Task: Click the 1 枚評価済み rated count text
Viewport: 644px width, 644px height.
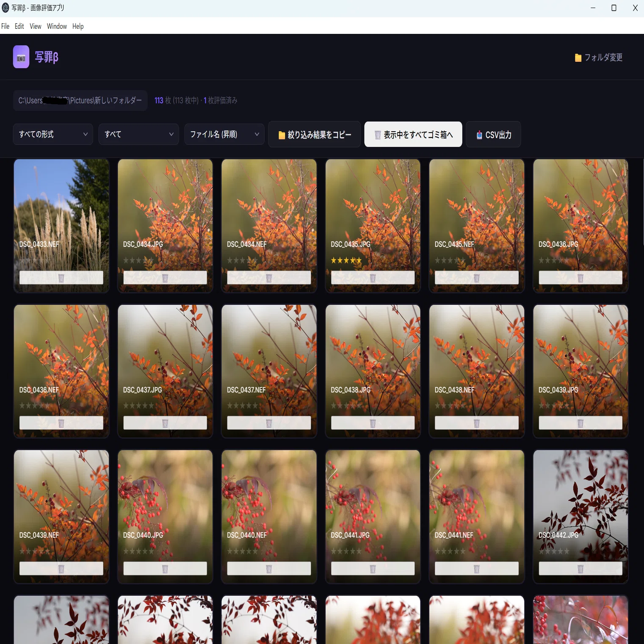Action: pos(221,100)
